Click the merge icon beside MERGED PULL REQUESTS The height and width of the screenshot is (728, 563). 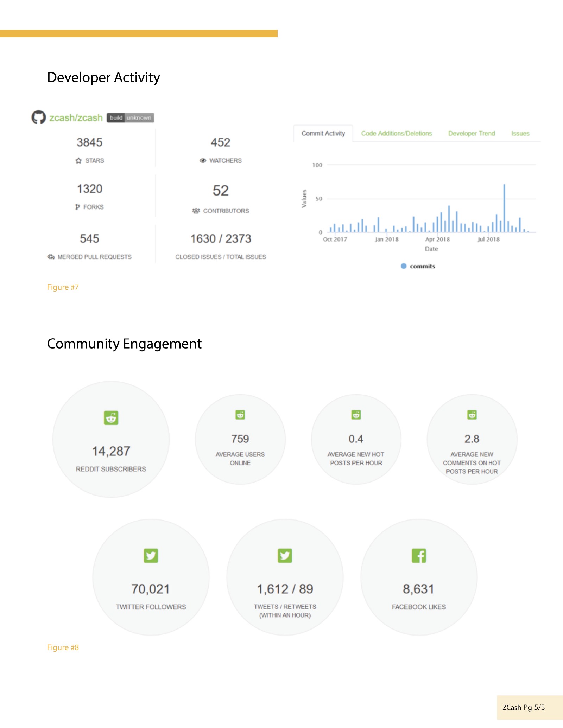click(x=51, y=257)
